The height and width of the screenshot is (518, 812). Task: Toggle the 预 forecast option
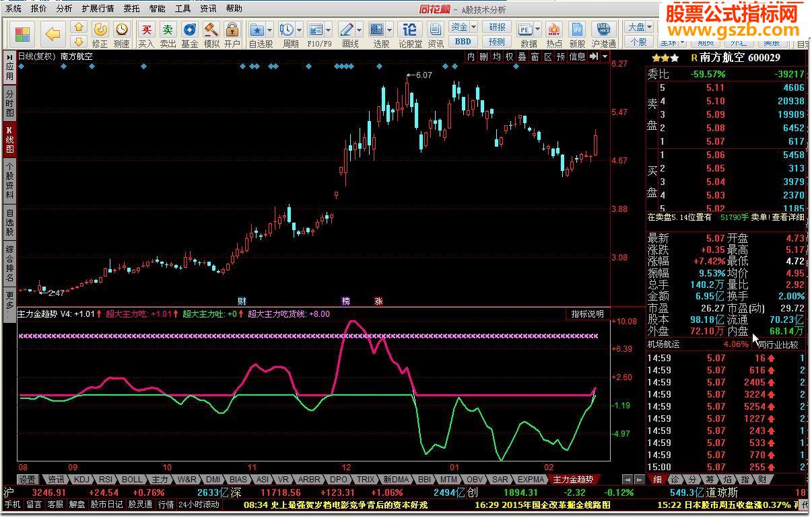pyautogui.click(x=560, y=57)
